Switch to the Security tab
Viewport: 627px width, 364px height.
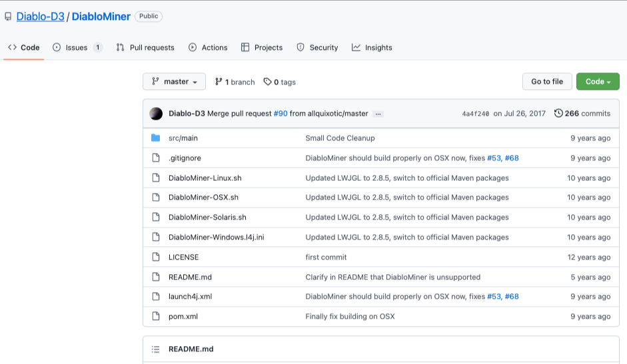[x=318, y=47]
